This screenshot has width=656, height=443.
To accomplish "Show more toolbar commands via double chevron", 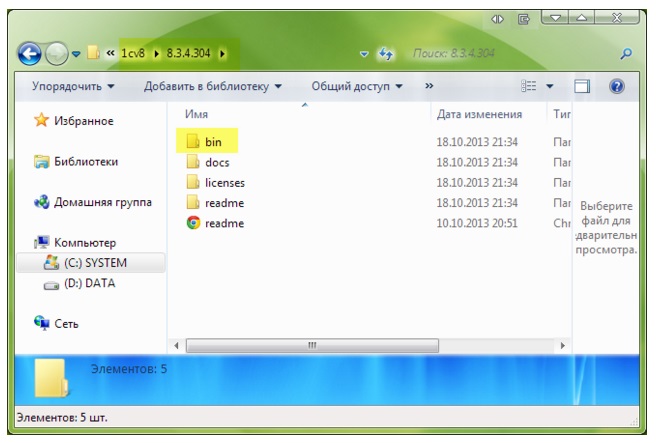I will 429,86.
